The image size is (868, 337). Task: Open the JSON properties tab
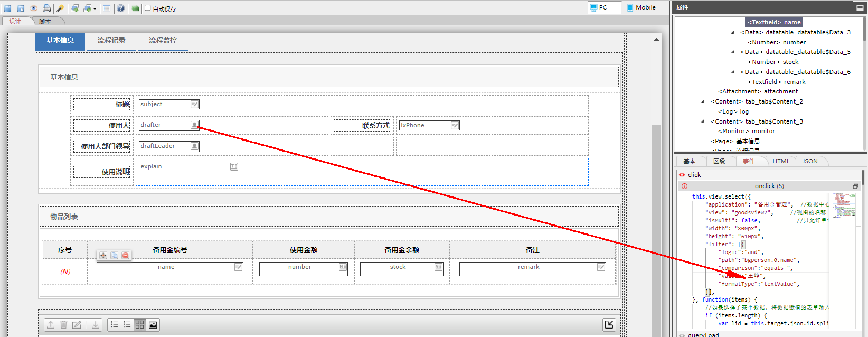pos(810,161)
